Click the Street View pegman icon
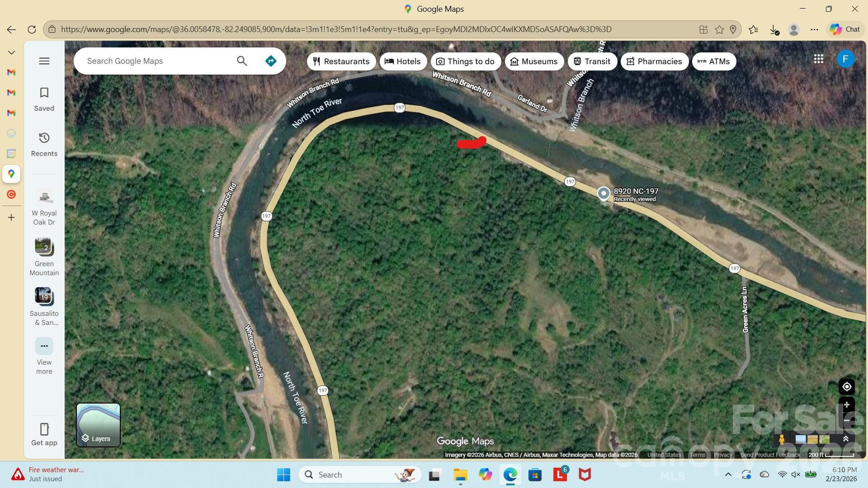Screen dimensions: 868x488 click(x=781, y=439)
